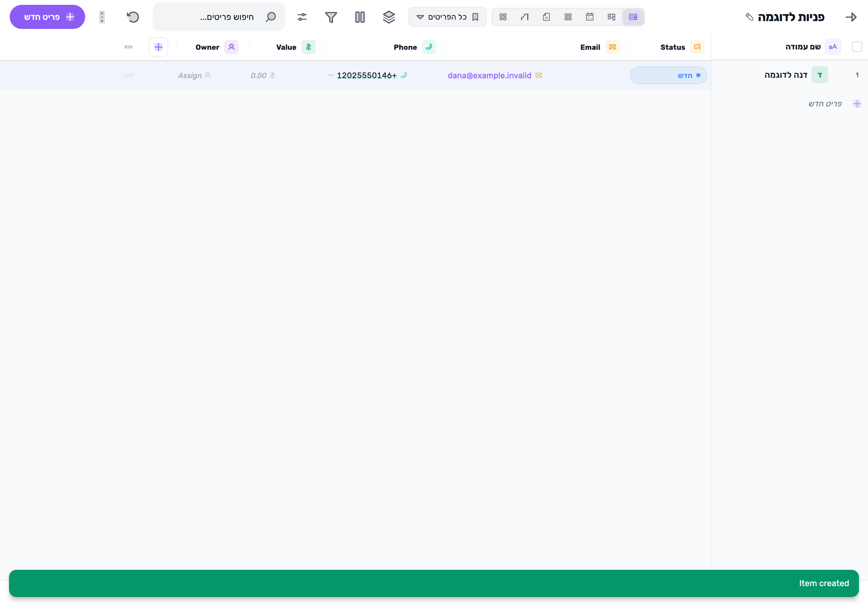This screenshot has height=603, width=868.
Task: Open the document view icon
Action: coord(546,17)
